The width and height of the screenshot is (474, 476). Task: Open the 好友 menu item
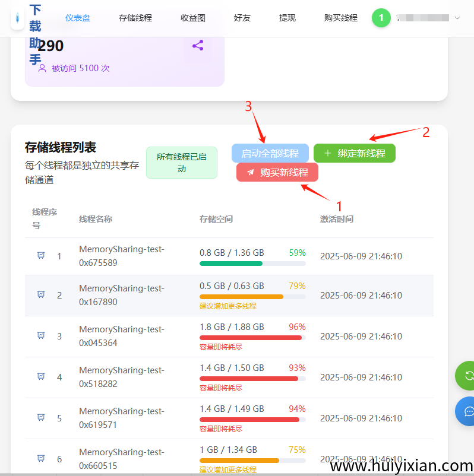click(x=242, y=18)
